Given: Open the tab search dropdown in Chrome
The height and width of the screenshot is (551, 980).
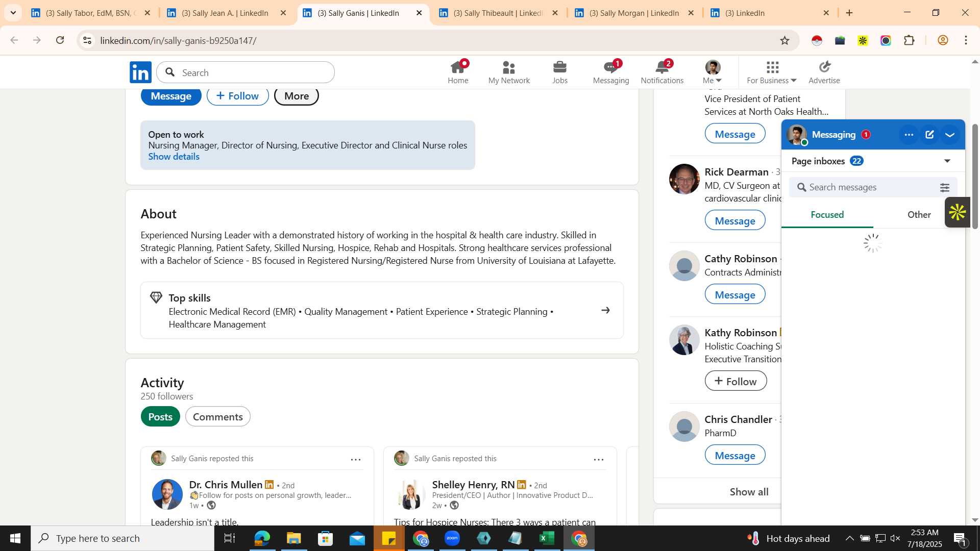Looking at the screenshot, I should pyautogui.click(x=13, y=13).
